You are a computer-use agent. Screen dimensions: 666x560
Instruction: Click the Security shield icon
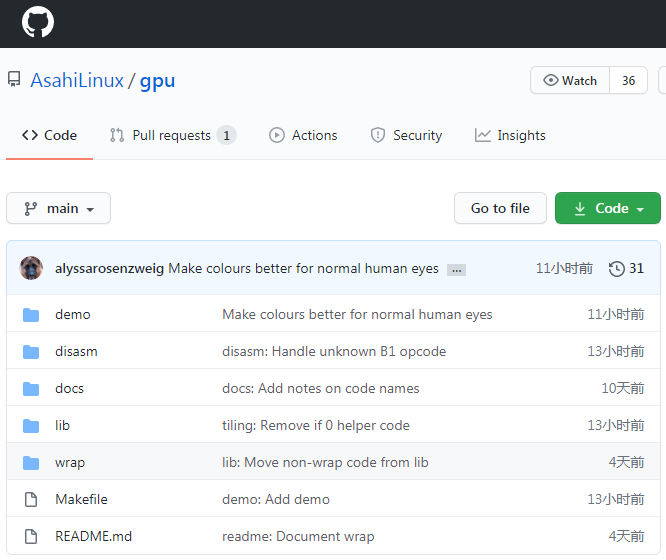[x=378, y=136]
